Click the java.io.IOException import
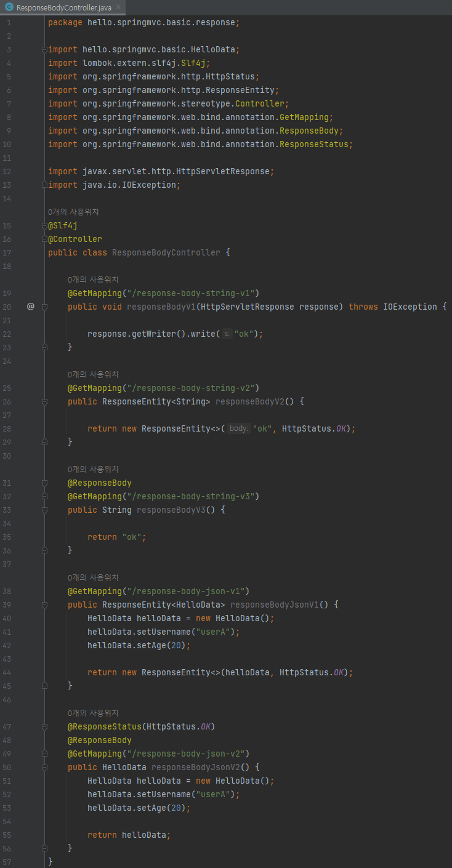The width and height of the screenshot is (452, 868). (114, 185)
